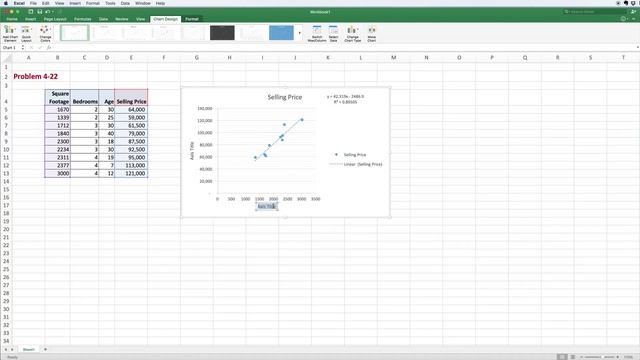The height and width of the screenshot is (360, 640).
Task: Open the View ribbon tab
Action: point(140,19)
